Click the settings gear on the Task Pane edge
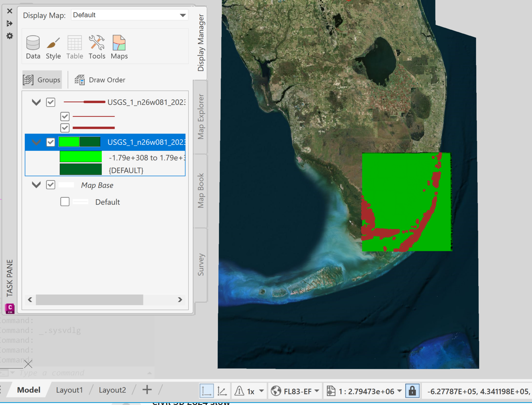The image size is (532, 405). point(10,36)
